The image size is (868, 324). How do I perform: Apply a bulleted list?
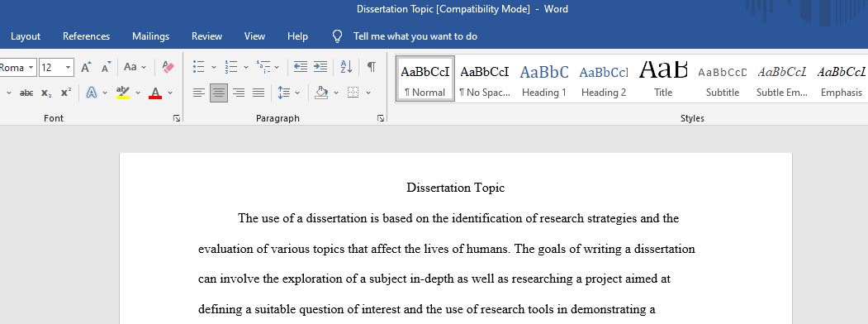199,67
